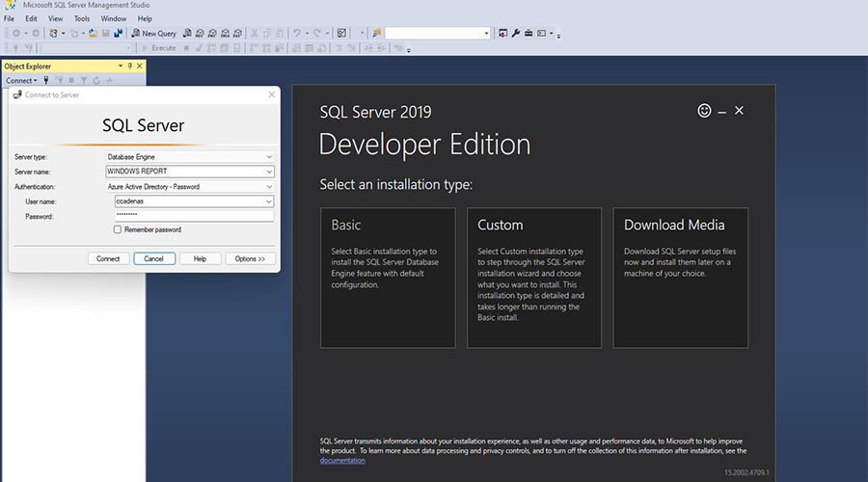Open the File menu
Screen dimensions: 868x482
point(10,19)
